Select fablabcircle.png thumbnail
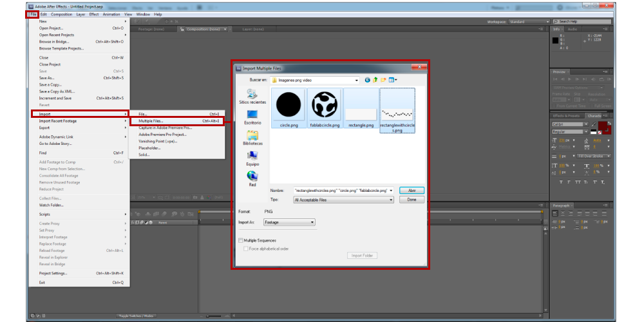The height and width of the screenshot is (322, 644). point(325,108)
